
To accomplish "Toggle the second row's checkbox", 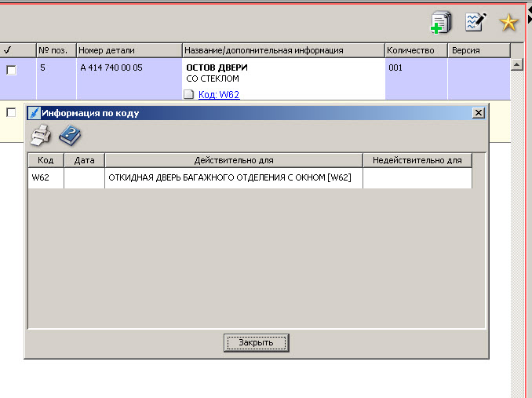I will point(11,112).
